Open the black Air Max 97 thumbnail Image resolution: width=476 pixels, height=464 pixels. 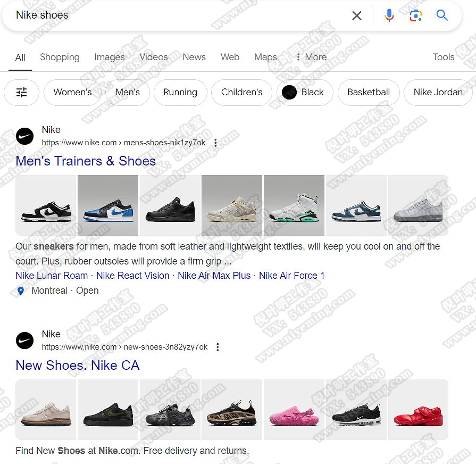coord(356,410)
